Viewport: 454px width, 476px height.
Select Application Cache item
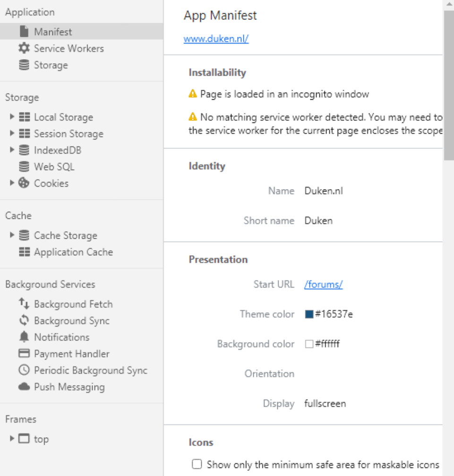click(82, 251)
